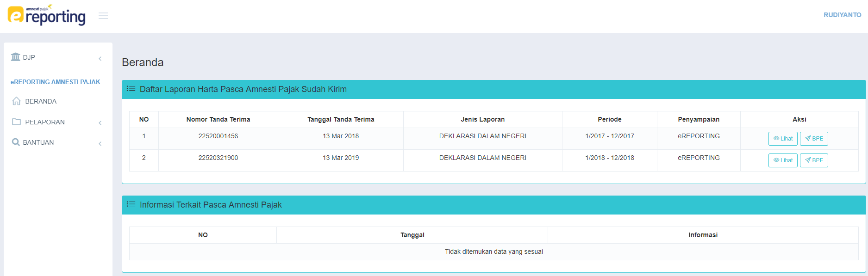Click the Nomor Tanda Terima column header
The image size is (868, 276).
tap(218, 119)
